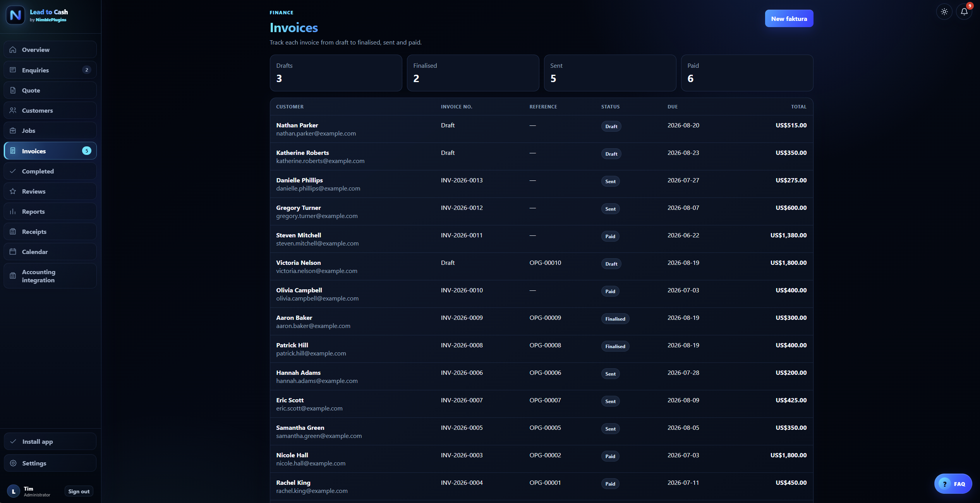This screenshot has height=503, width=980.
Task: Click the Lead to Cash logo icon
Action: click(15, 15)
